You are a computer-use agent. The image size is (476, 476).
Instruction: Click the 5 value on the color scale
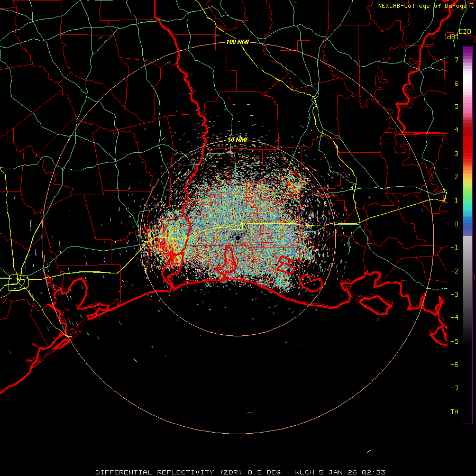click(456, 106)
